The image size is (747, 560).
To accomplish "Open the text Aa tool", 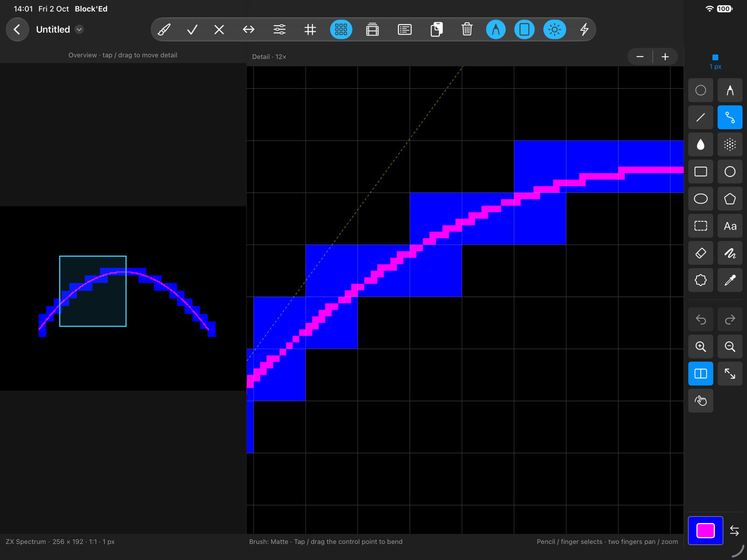I will pyautogui.click(x=730, y=226).
